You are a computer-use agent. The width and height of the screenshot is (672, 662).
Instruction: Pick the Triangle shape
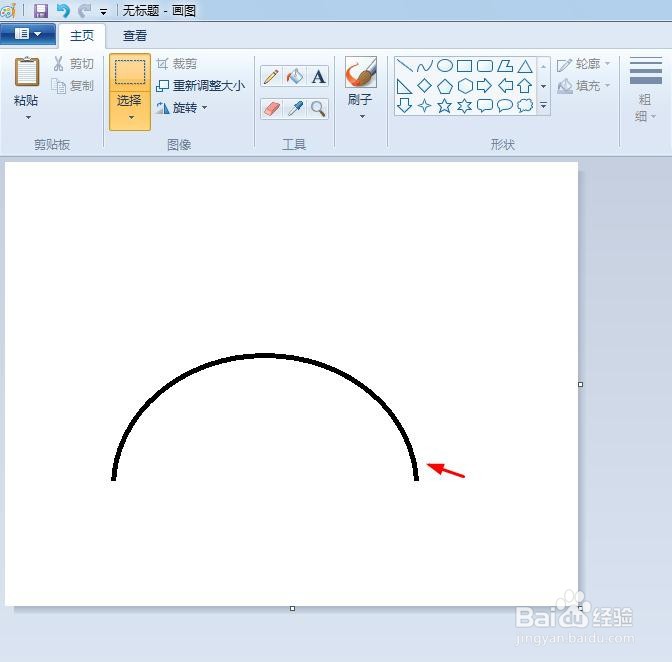[525, 66]
